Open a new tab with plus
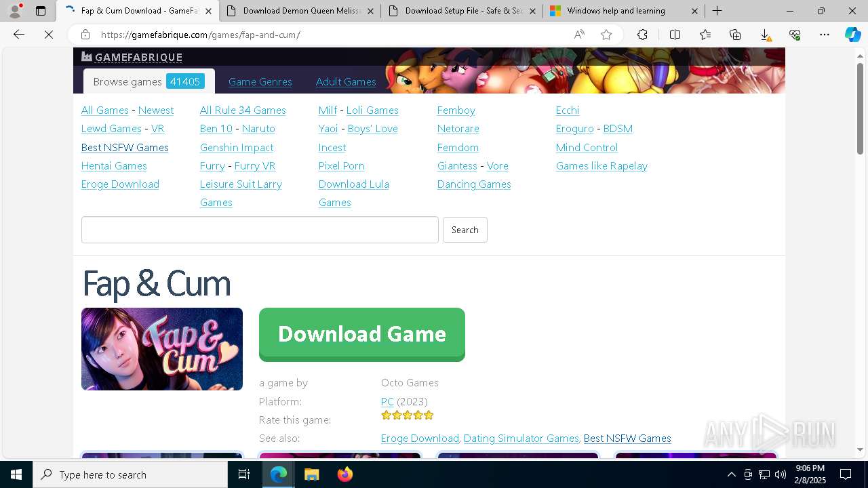Image resolution: width=868 pixels, height=488 pixels. 717,11
